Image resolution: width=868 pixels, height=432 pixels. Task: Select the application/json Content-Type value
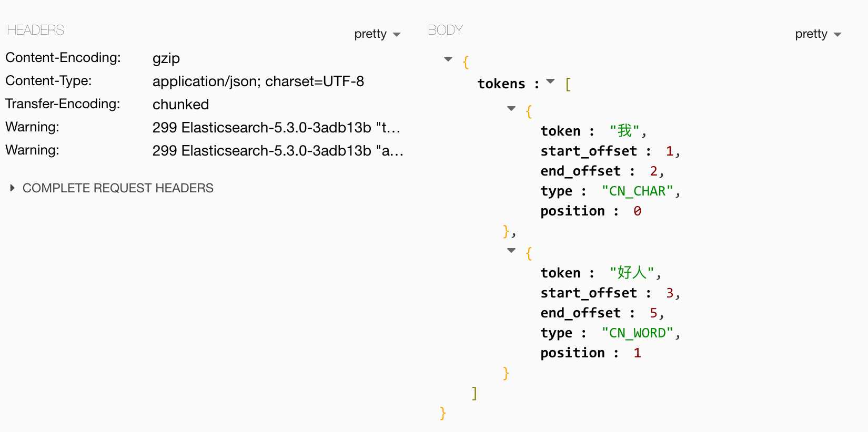click(258, 81)
